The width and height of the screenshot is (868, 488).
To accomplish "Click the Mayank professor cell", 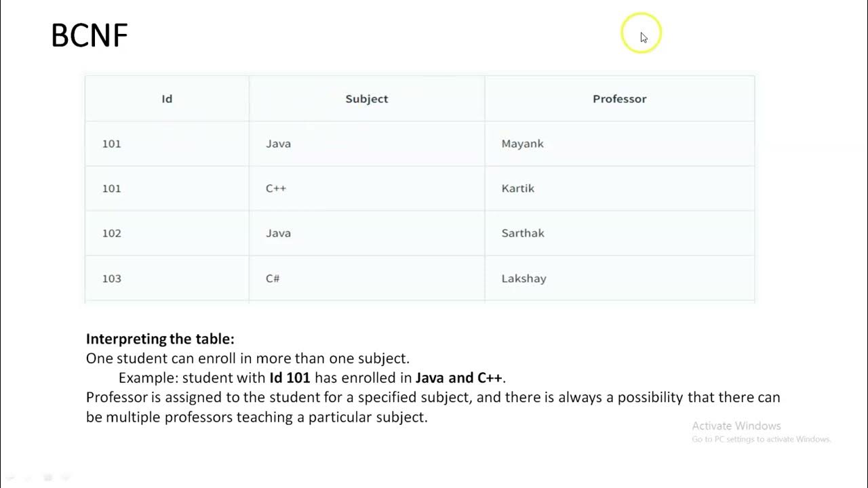I will (x=522, y=144).
